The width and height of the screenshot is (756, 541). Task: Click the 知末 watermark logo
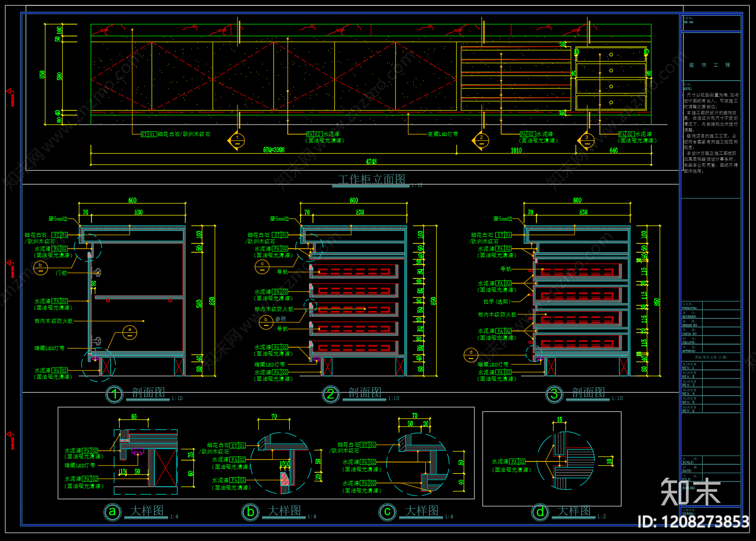tap(691, 492)
